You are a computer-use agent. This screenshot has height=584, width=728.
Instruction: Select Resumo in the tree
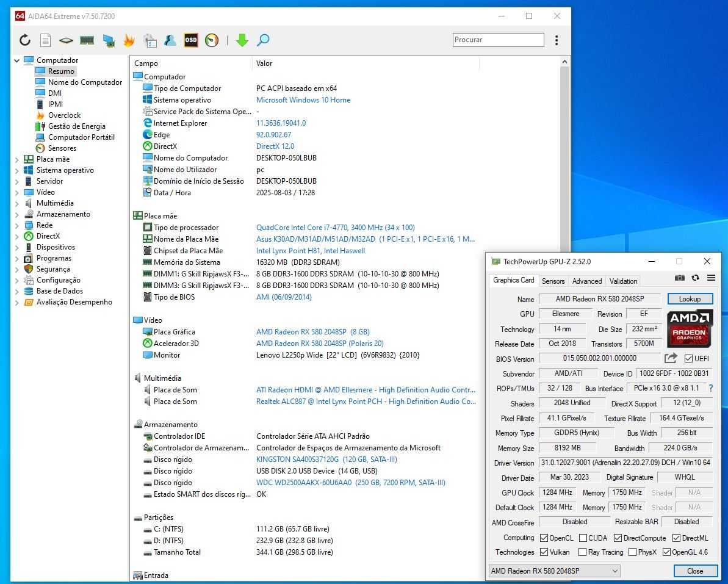point(61,71)
